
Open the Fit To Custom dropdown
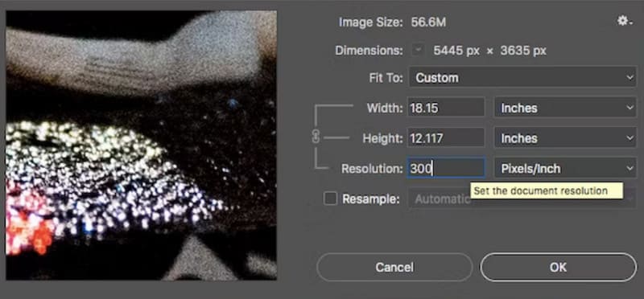tap(522, 77)
